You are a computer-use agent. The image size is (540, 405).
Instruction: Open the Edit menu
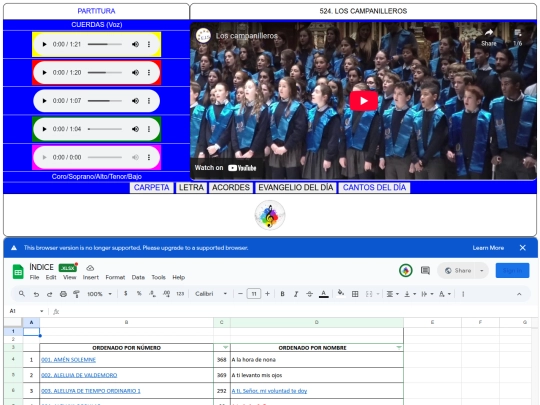coord(51,277)
